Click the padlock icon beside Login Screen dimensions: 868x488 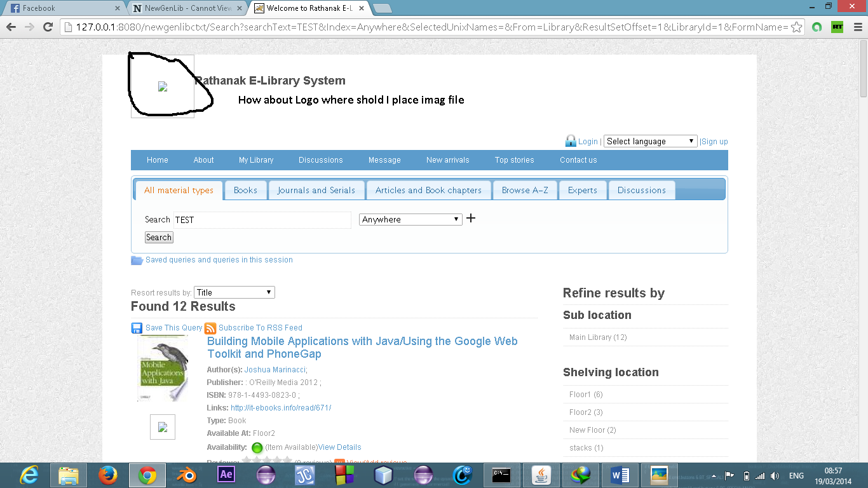[x=571, y=141]
